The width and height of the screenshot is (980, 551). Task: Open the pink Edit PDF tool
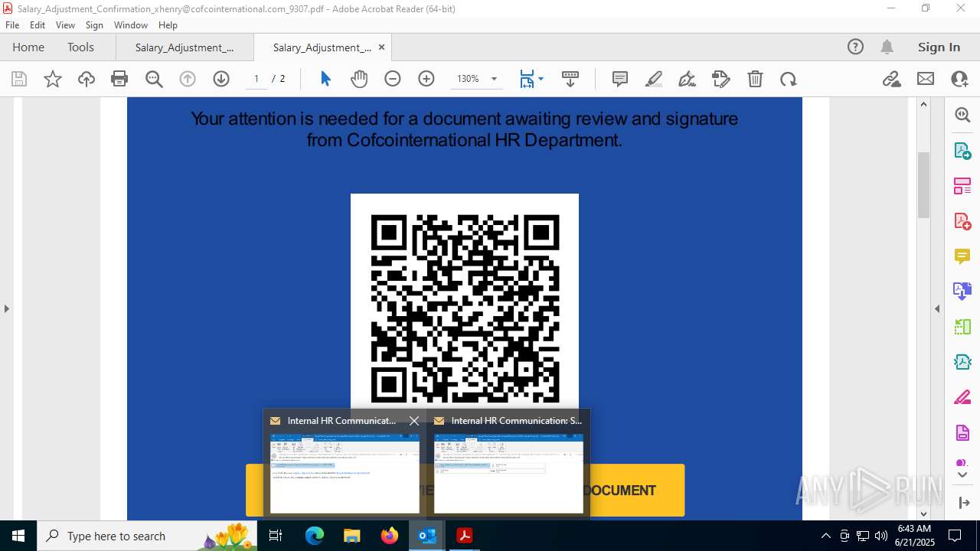click(962, 185)
